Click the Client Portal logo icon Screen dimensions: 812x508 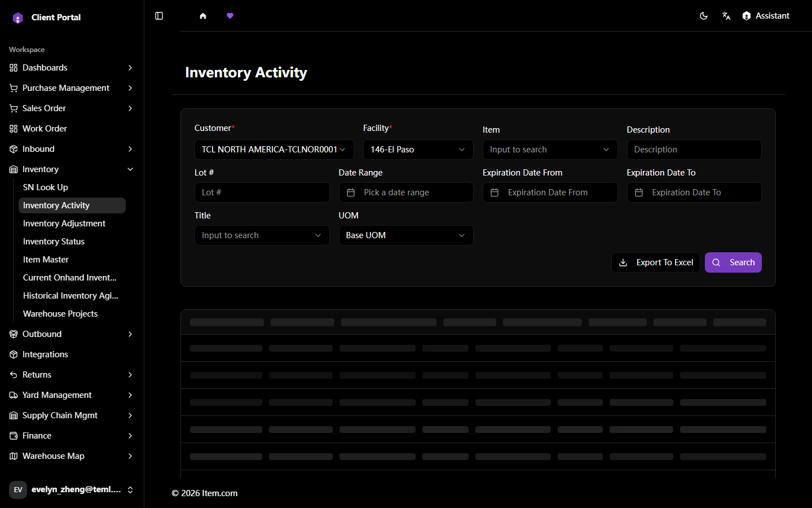18,18
